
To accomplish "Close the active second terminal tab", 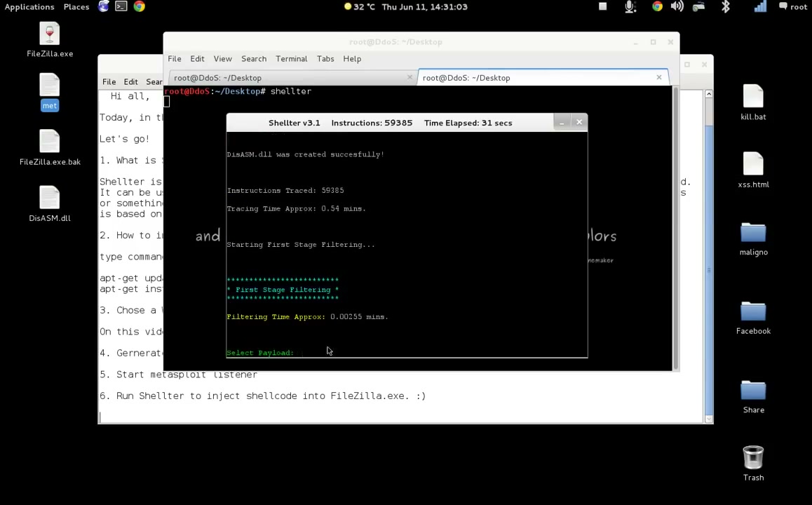I will (658, 77).
